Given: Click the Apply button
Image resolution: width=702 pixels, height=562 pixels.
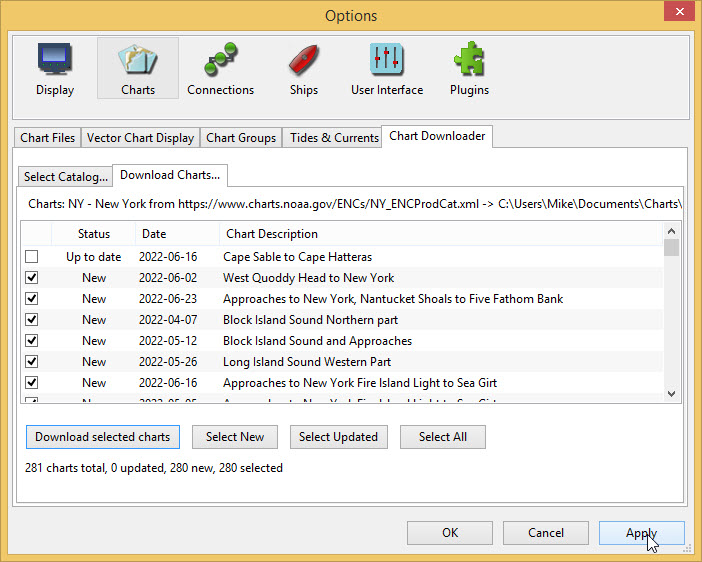Looking at the screenshot, I should tap(641, 533).
